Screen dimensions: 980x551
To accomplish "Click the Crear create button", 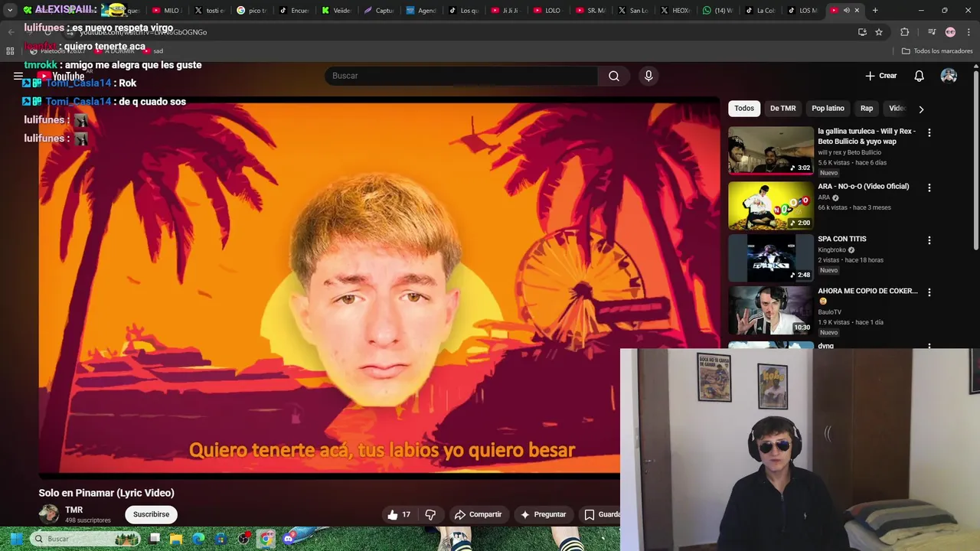I will 880,76.
